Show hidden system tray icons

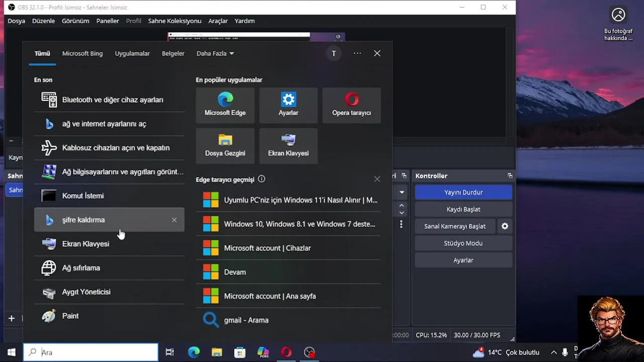coord(553,352)
